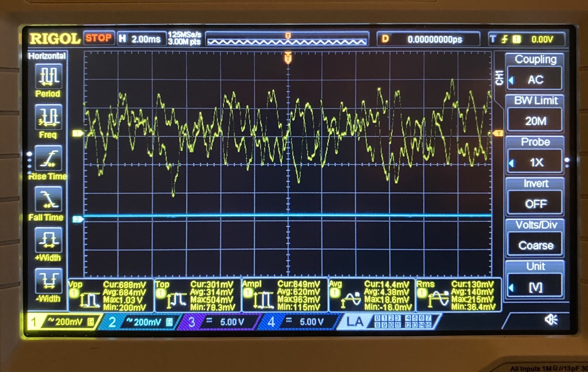Click the Ampl Min:115mV value
This screenshot has width=588, height=372.
pyautogui.click(x=299, y=307)
